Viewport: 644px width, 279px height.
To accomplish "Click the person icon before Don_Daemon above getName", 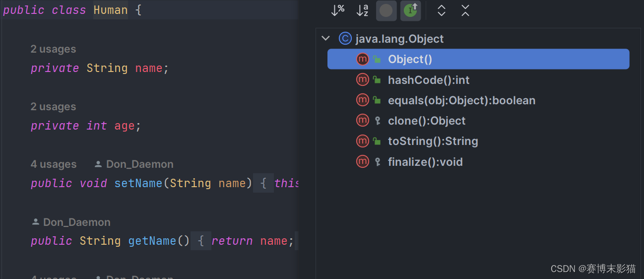I will 35,222.
